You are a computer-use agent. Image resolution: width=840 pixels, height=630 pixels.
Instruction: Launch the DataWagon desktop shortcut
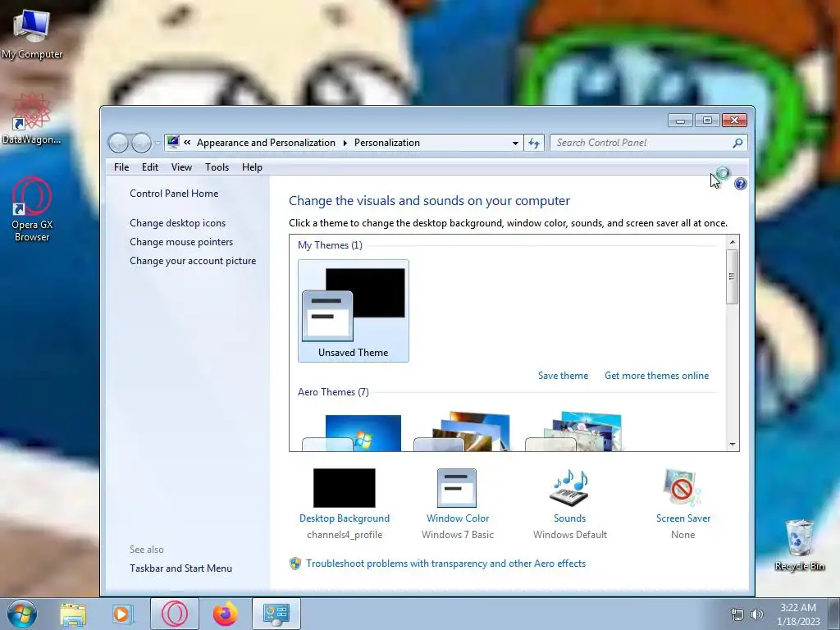(x=32, y=119)
